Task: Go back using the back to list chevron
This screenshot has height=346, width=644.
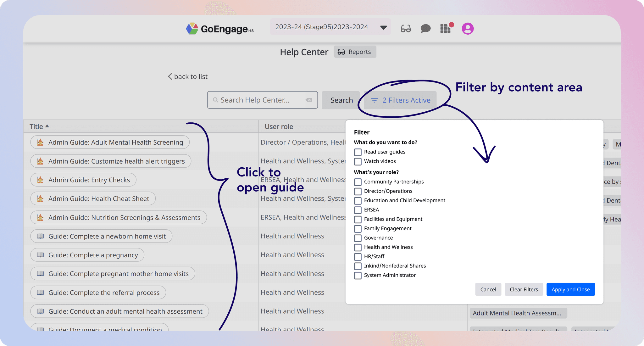Action: pyautogui.click(x=170, y=76)
